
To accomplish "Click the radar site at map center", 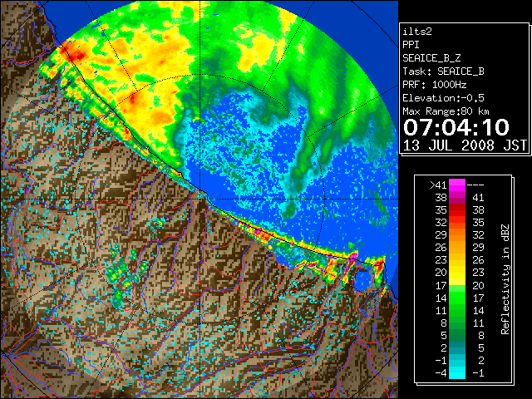I will pyautogui.click(x=200, y=199).
